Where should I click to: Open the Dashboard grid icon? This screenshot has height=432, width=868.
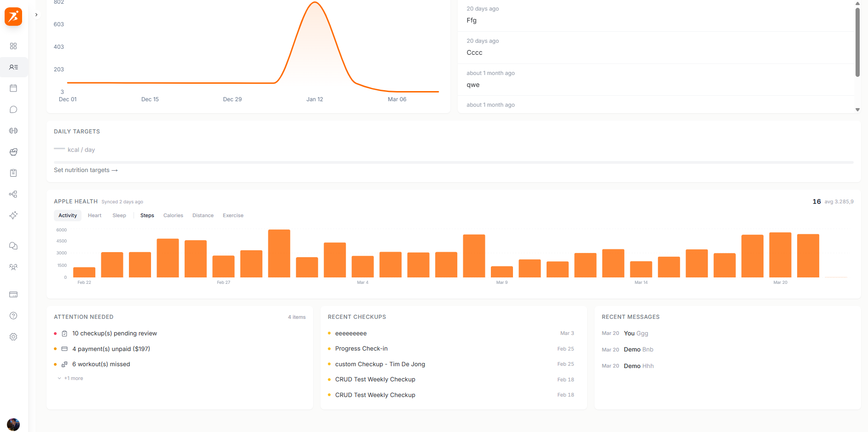pos(13,46)
